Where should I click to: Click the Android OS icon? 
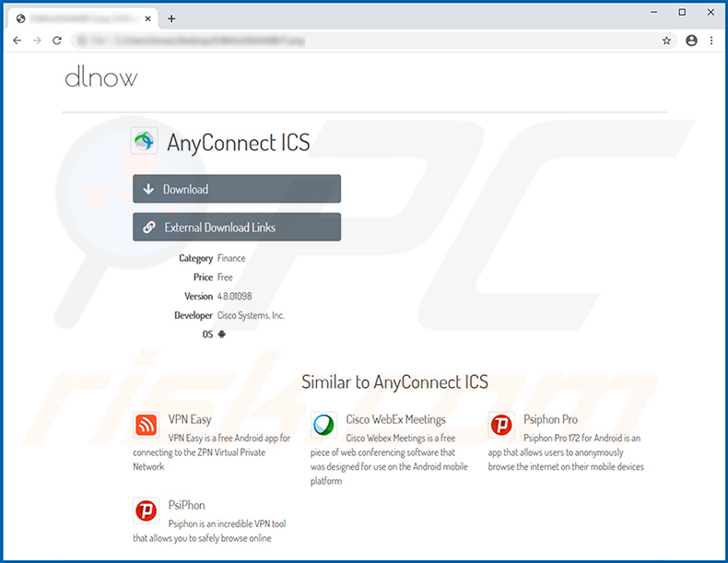[x=221, y=334]
